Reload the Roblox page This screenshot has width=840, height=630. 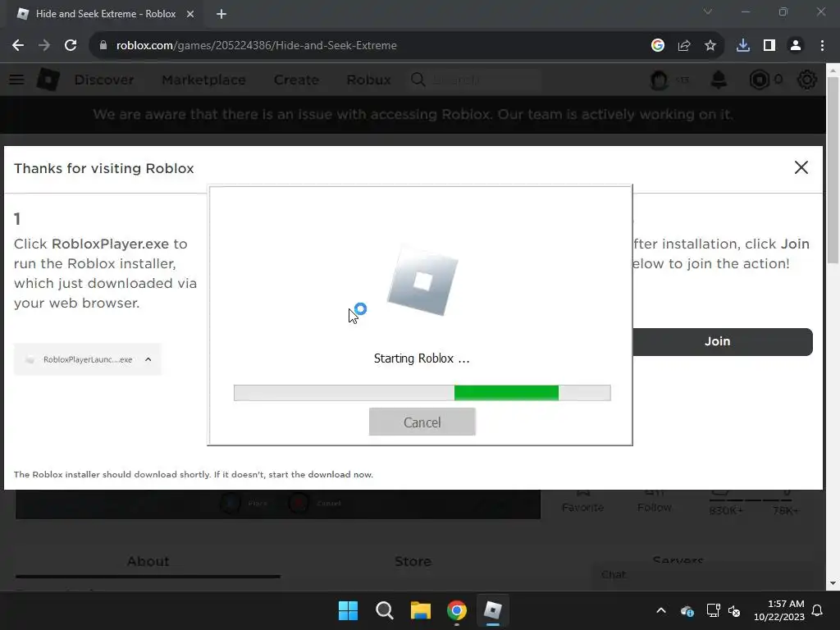coord(71,46)
